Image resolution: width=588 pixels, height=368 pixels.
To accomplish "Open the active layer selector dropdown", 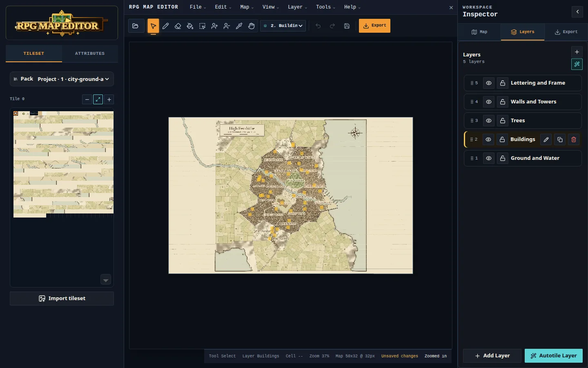I will [283, 26].
